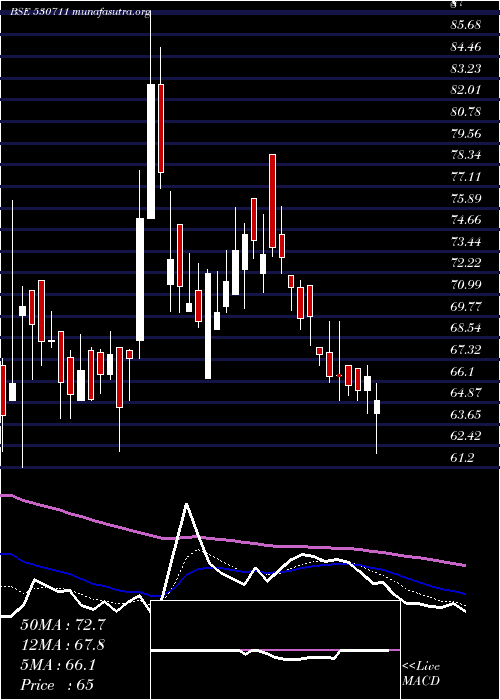The image size is (500, 700).
Task: Select the 80.78 price axis label
Action: coord(466,112)
